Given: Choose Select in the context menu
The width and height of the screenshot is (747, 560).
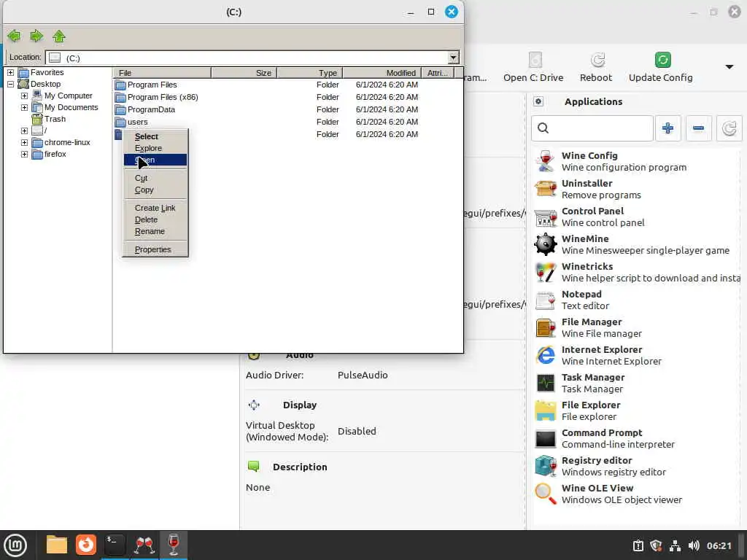Looking at the screenshot, I should tap(155, 136).
